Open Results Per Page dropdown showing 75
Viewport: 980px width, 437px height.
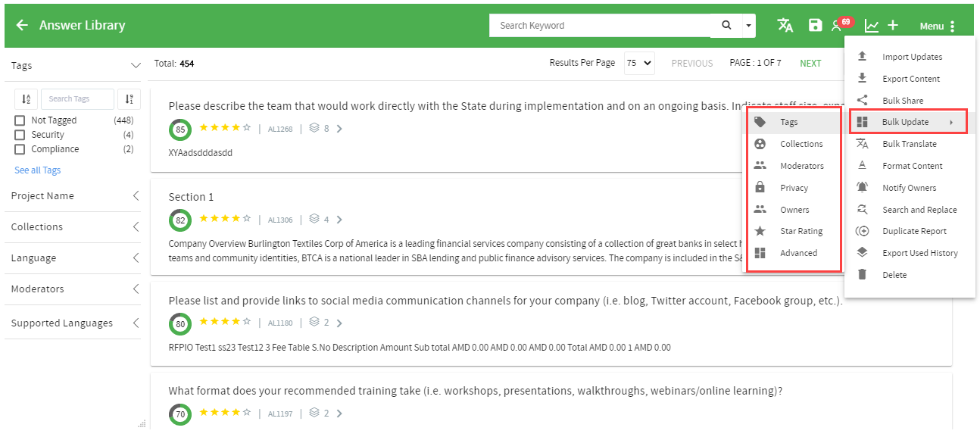[x=639, y=64]
